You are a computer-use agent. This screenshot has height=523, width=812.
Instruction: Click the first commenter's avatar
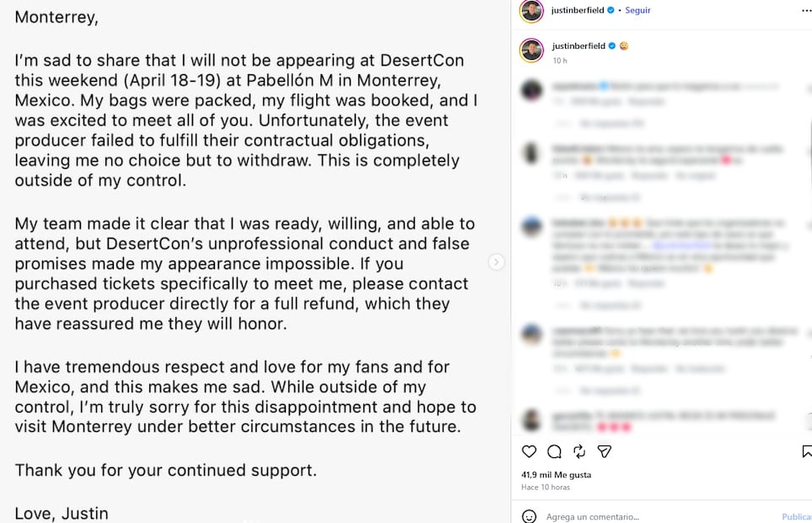531,91
